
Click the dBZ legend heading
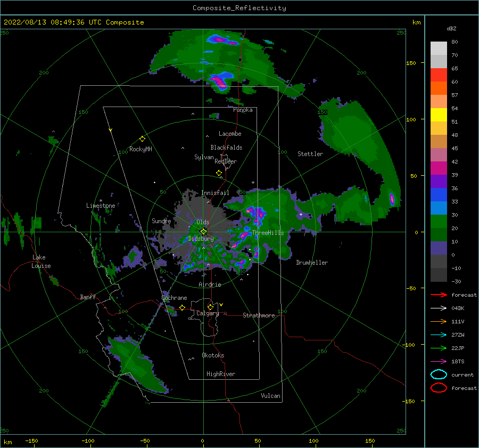(x=451, y=28)
